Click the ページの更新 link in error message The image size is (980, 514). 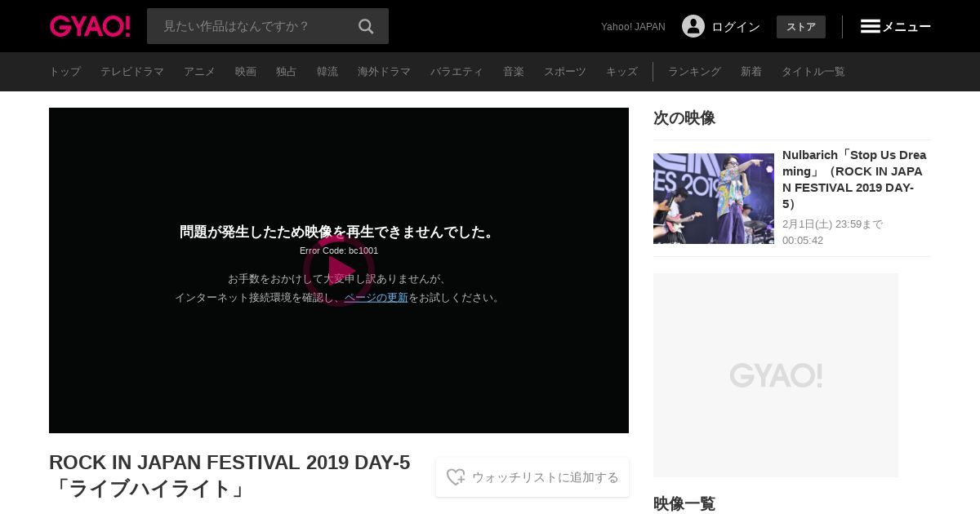(x=376, y=298)
